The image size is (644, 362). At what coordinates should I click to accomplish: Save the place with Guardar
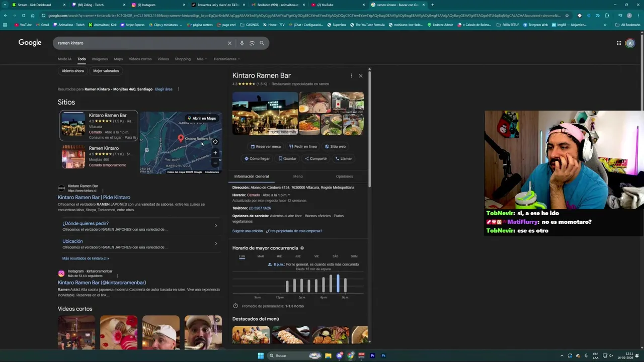(x=287, y=158)
